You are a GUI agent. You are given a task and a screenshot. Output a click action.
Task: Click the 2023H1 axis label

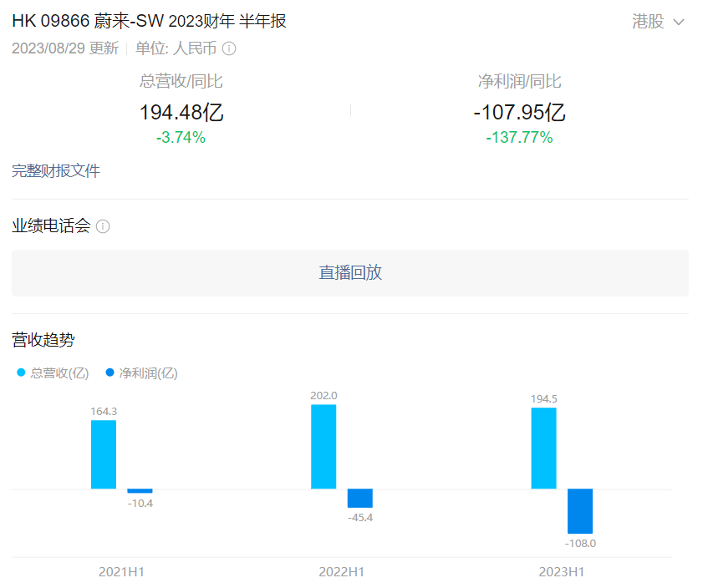pos(562,572)
